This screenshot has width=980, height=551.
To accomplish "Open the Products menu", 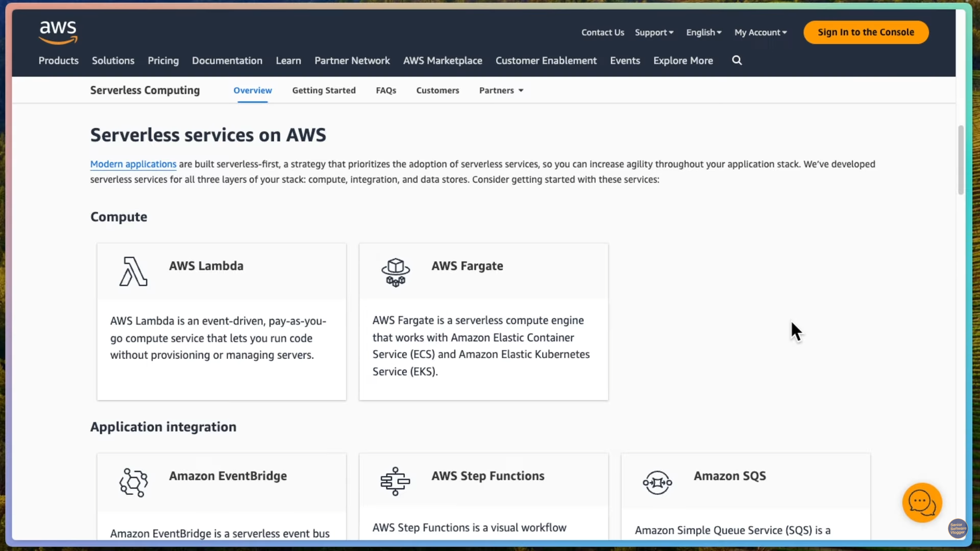I will (59, 61).
